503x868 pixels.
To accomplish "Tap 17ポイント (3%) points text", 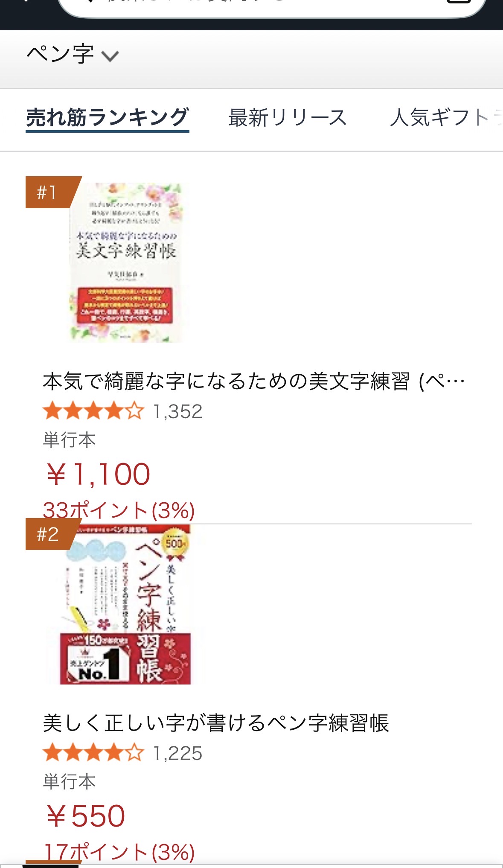I will tap(119, 852).
